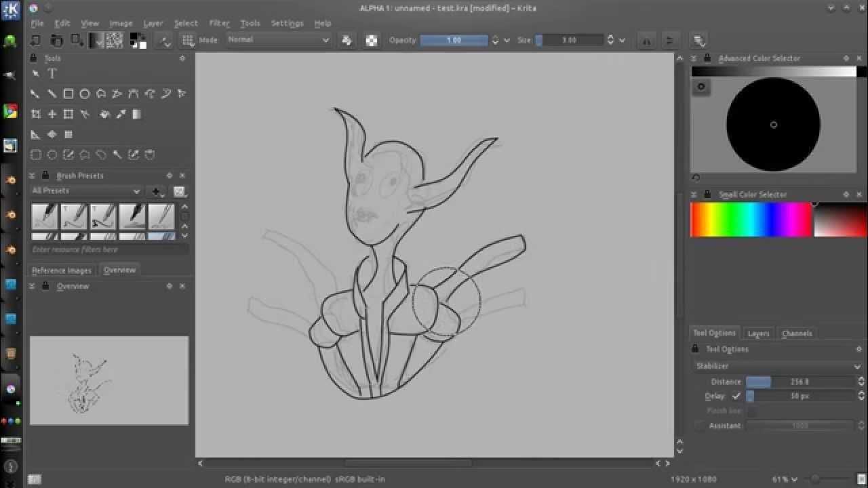
Task: Open the Stabilizer smoothing dropdown
Action: point(778,366)
